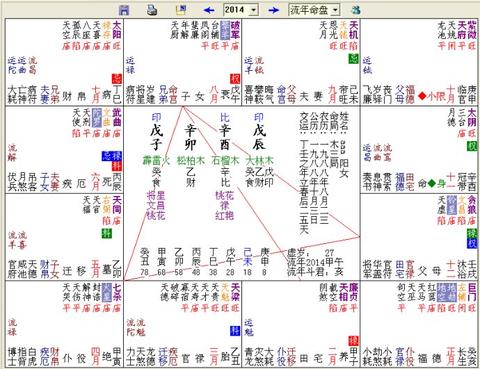
Task: Select the 2014 year text field
Action: [237, 10]
